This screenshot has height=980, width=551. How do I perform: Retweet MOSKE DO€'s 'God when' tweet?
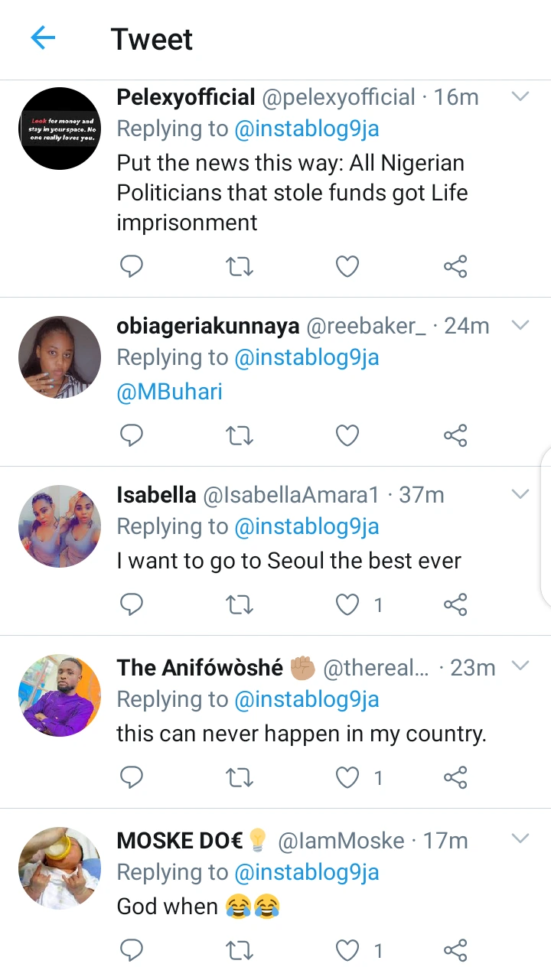(x=240, y=950)
